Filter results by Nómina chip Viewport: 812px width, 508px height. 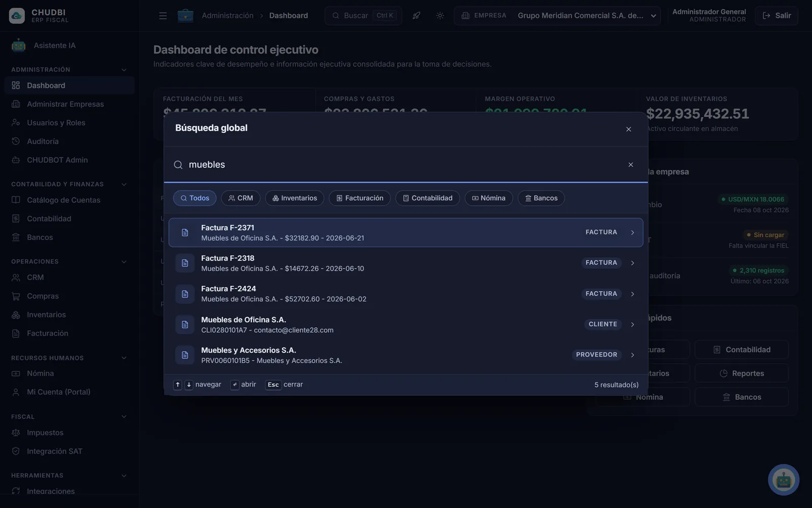pos(489,198)
